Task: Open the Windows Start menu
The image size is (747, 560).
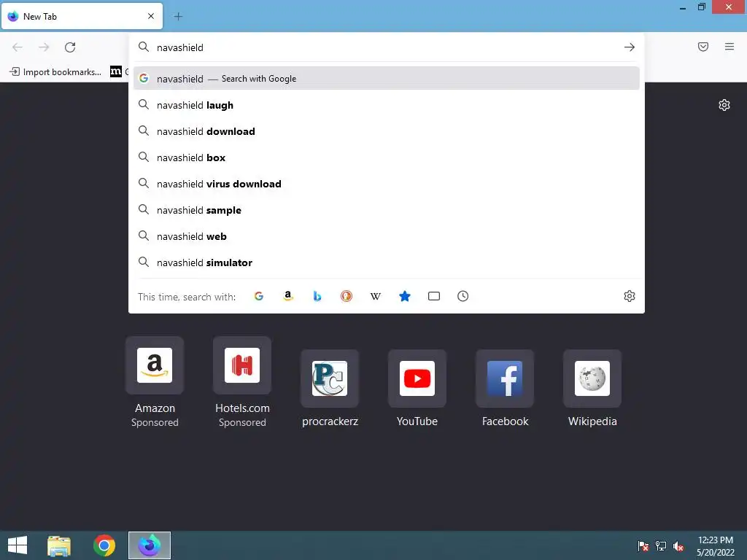Action: (18, 545)
